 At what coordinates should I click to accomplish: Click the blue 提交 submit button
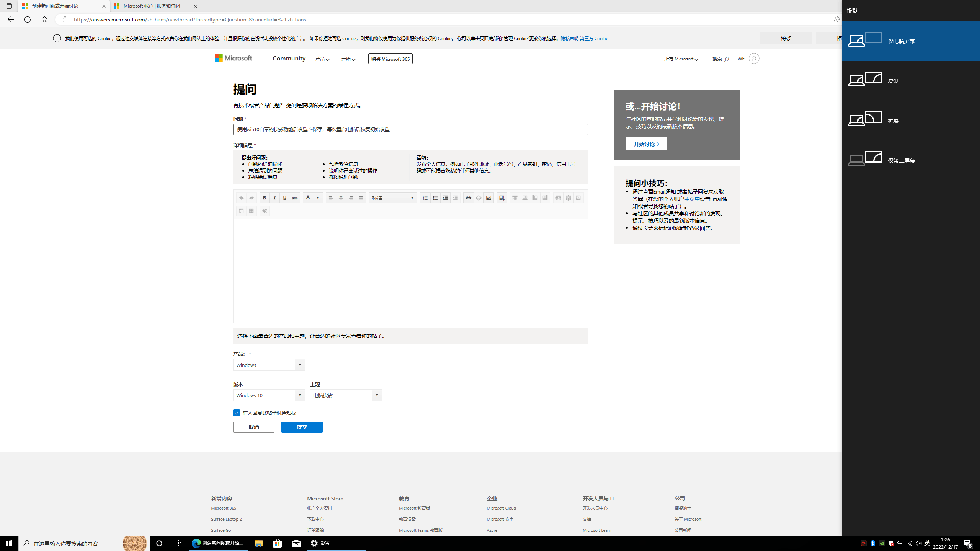(302, 427)
